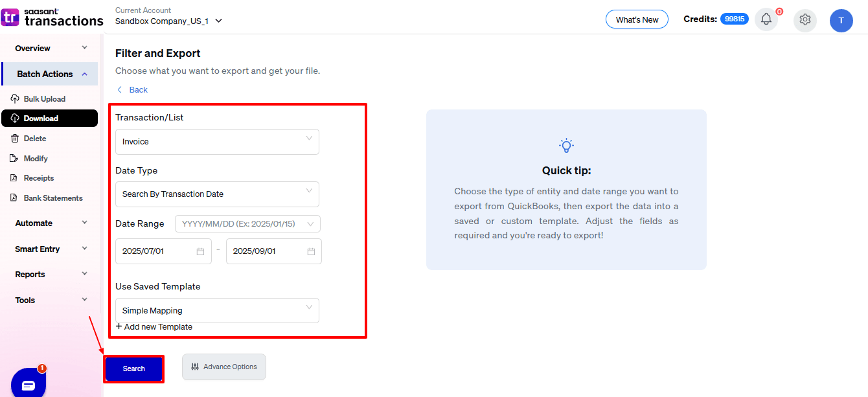868x397 pixels.
Task: Click the SaasAnt Transactions logo
Action: pyautogui.click(x=52, y=17)
